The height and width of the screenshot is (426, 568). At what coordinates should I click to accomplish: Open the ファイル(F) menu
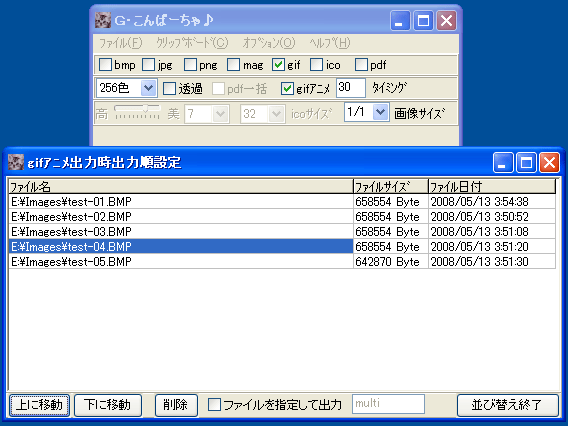pos(121,43)
